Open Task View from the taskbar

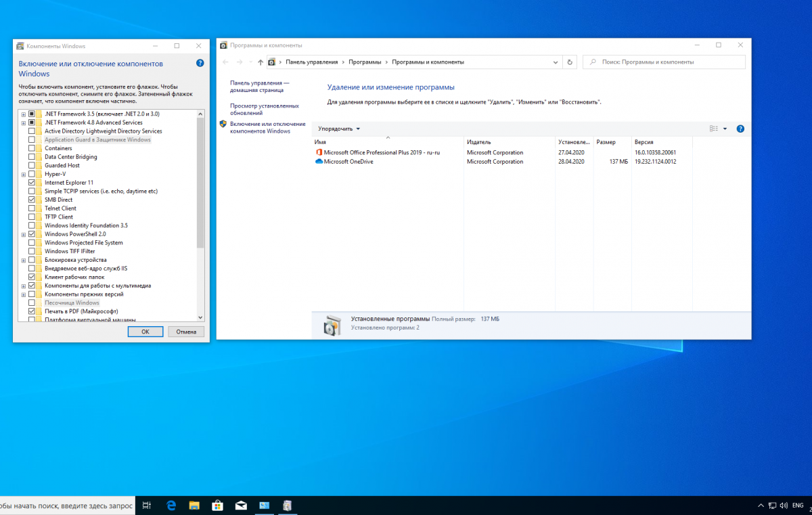(x=147, y=506)
